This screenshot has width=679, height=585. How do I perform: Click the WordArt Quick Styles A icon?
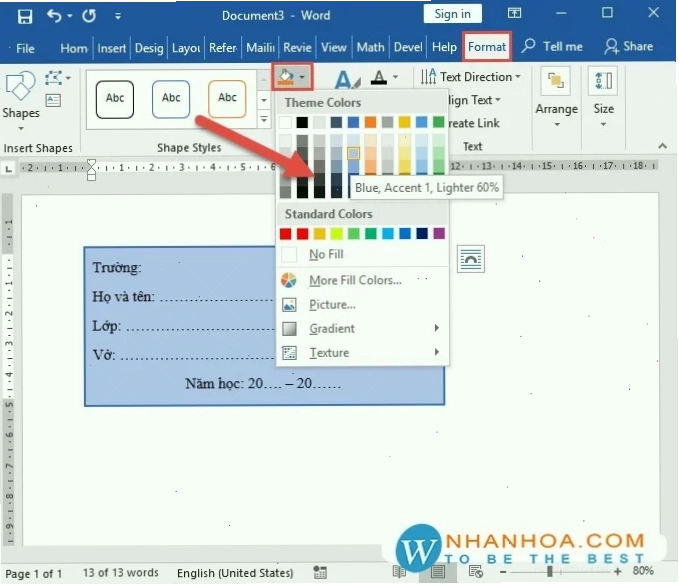[x=346, y=79]
